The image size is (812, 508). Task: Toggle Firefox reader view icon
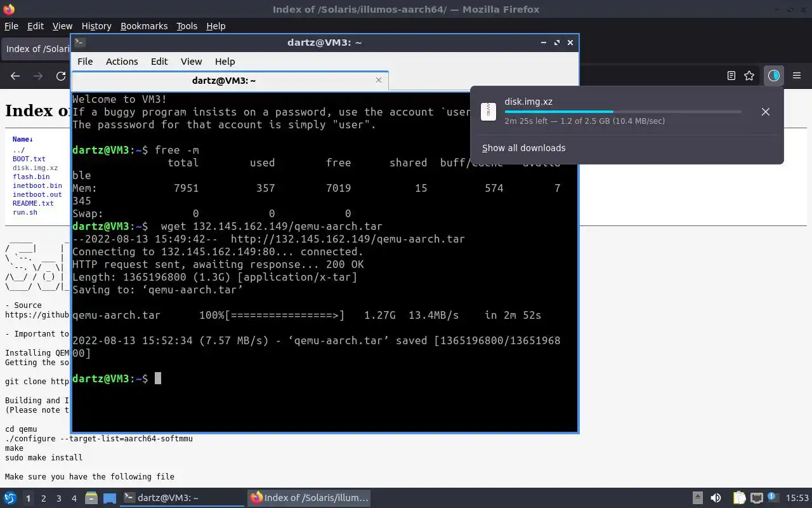point(731,76)
